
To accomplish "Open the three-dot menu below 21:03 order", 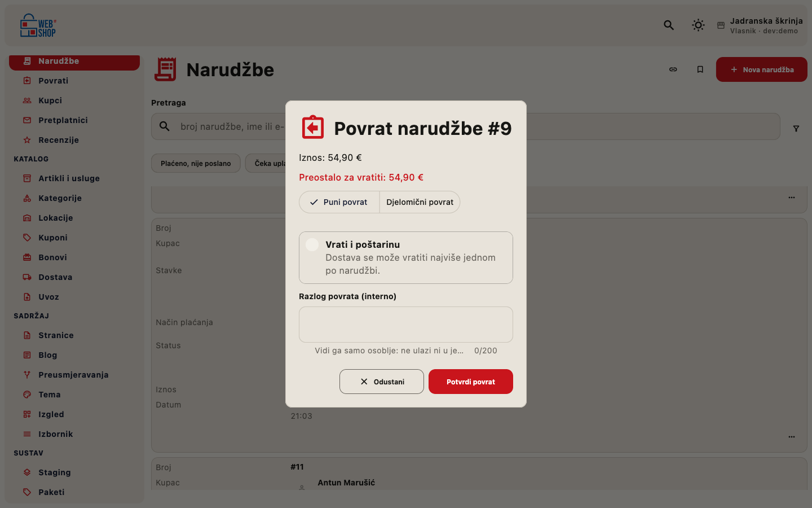I will (792, 437).
